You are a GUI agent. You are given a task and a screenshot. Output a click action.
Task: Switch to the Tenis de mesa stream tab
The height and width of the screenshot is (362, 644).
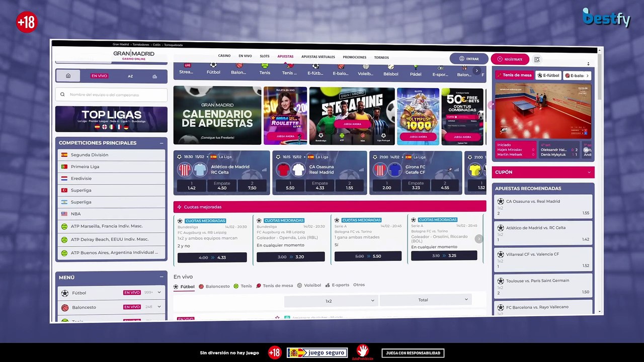515,75
